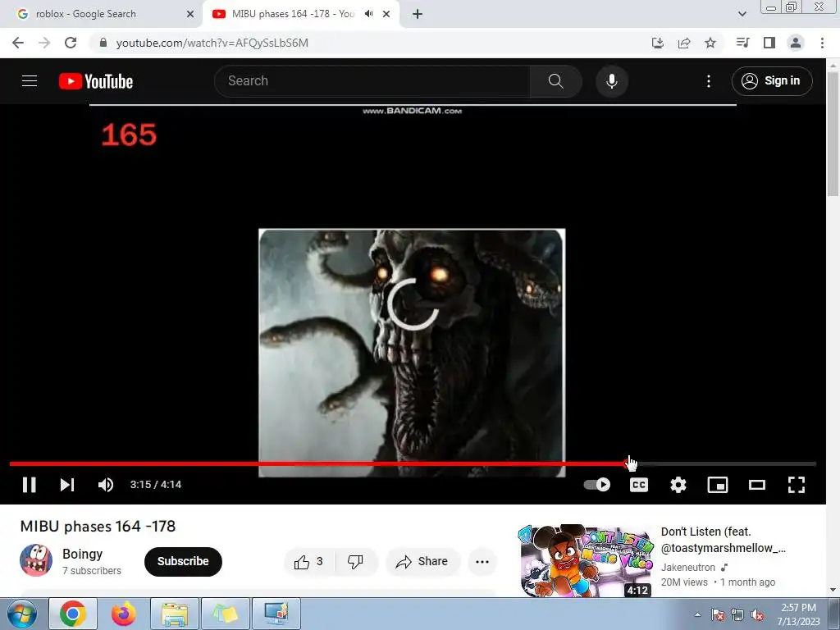Open Action Center flag tray icon
Viewport: 840px width, 630px height.
click(x=717, y=614)
